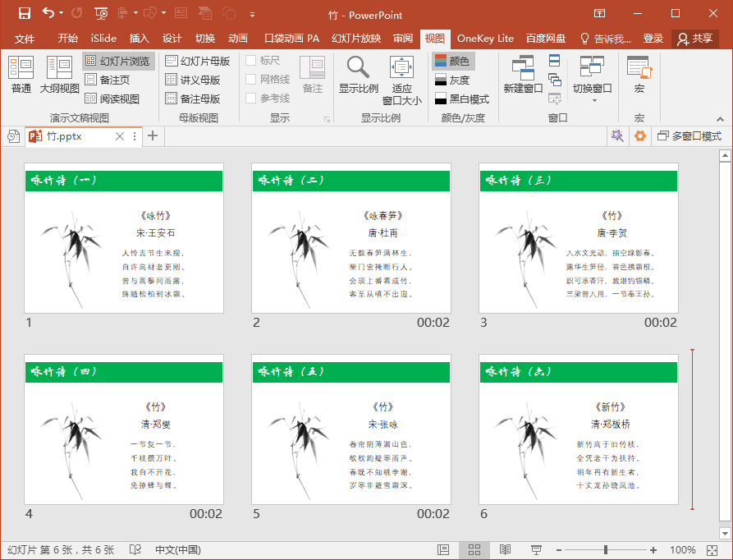The image size is (733, 560).
Task: Open the Macros (宏) button
Action: tap(639, 75)
